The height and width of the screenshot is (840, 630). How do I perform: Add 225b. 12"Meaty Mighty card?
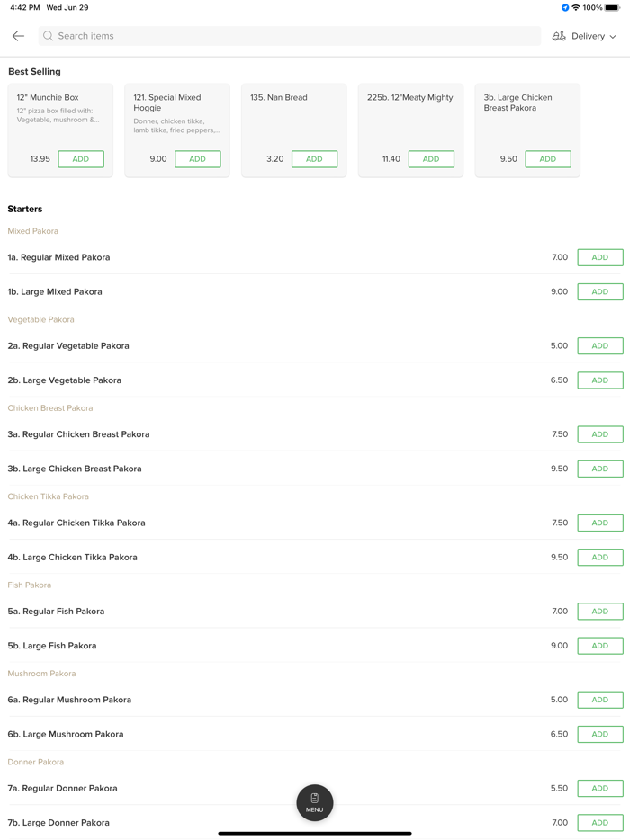pyautogui.click(x=432, y=159)
